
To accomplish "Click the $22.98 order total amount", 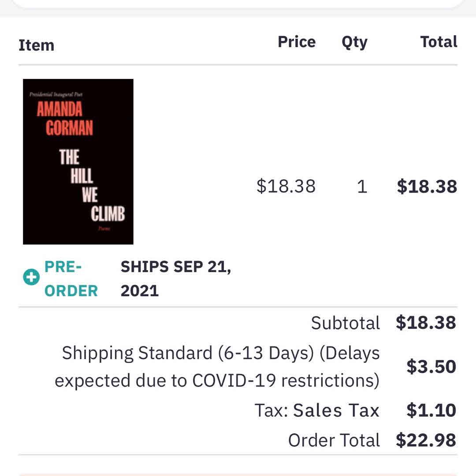I will pos(426,440).
